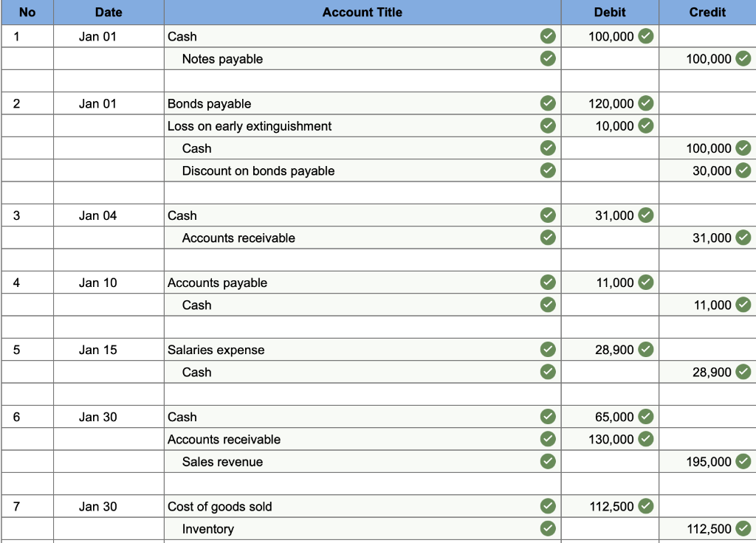Viewport: 756px width, 543px height.
Task: Click the checkmark next to Salaries expense
Action: pyautogui.click(x=548, y=350)
